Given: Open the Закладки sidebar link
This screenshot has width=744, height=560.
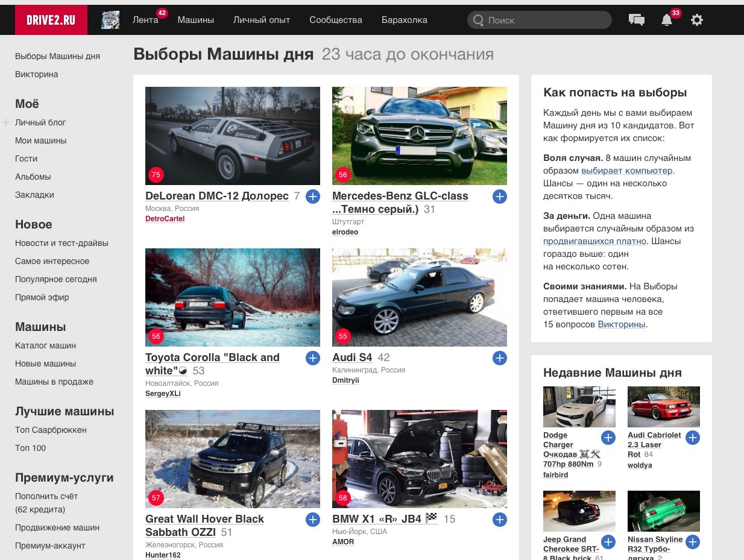Looking at the screenshot, I should pyautogui.click(x=34, y=195).
